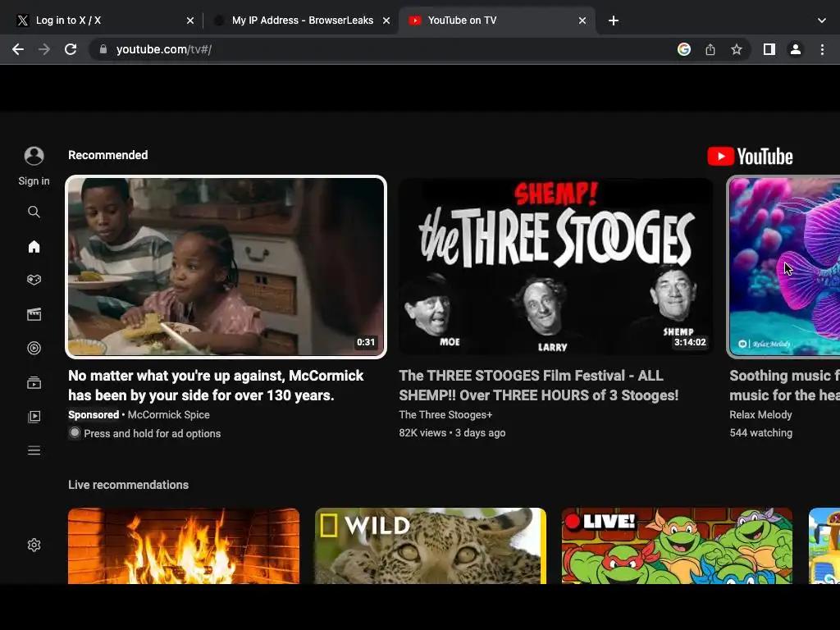
Task: Click McCormick ad title text
Action: click(216, 386)
